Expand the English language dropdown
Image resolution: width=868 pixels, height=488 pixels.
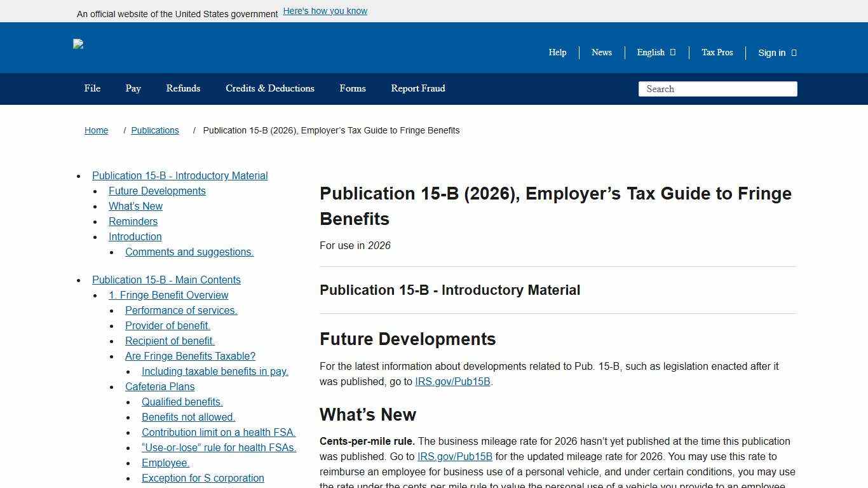coord(654,53)
